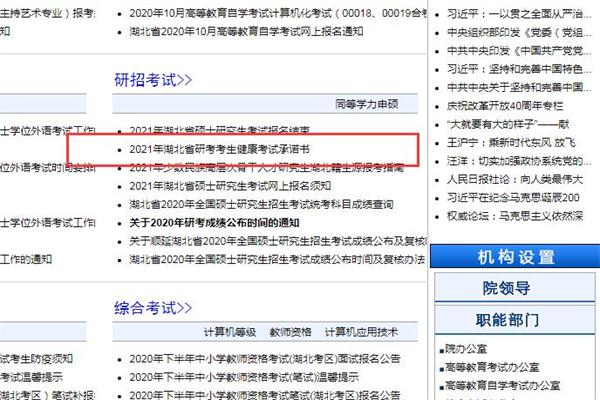Open 2020年下半年中小学教师资格考试笔试报名公告
The height and width of the screenshot is (400, 600).
(264, 395)
